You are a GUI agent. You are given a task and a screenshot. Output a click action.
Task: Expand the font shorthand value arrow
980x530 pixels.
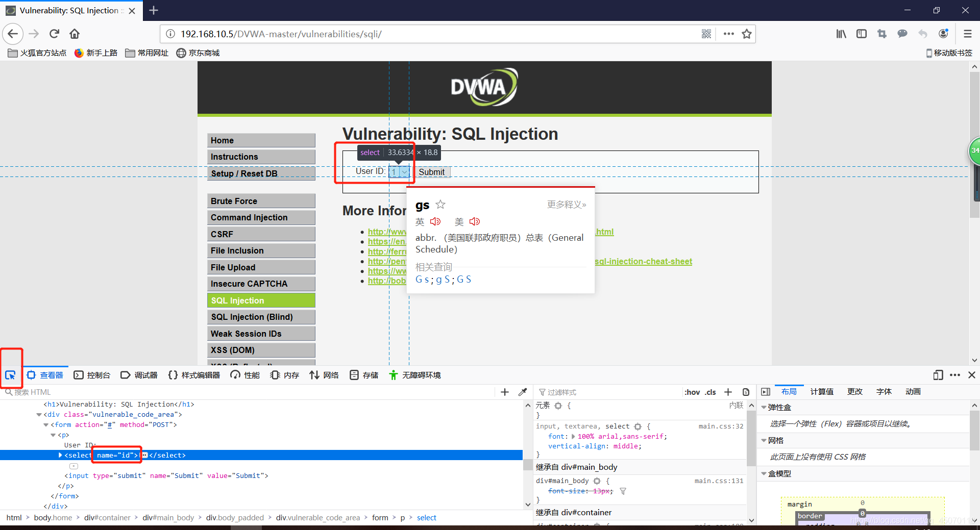[573, 437]
